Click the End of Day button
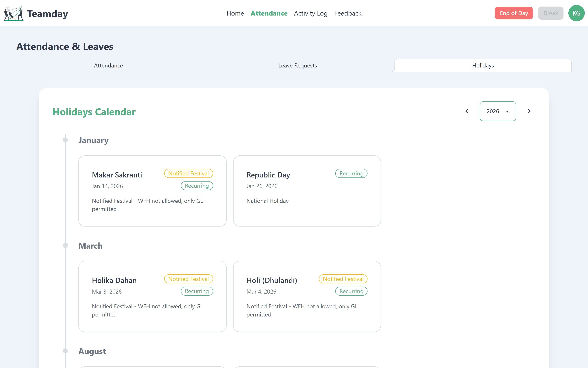This screenshot has width=588, height=368. (514, 13)
